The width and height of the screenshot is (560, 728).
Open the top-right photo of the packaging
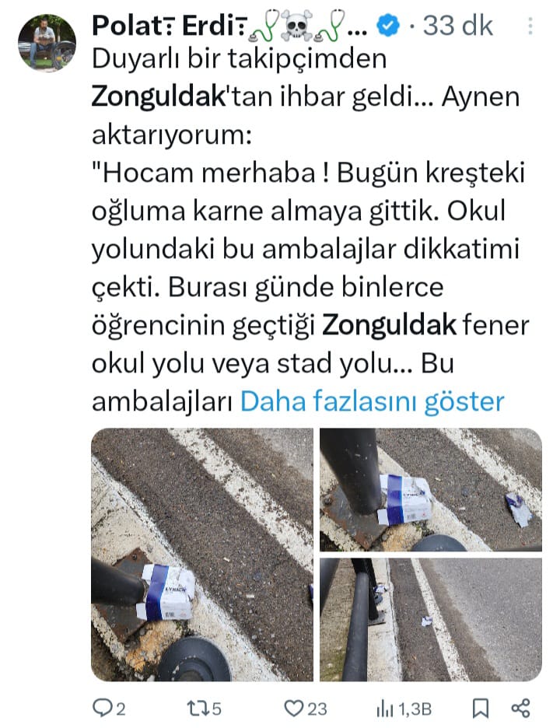coord(430,489)
